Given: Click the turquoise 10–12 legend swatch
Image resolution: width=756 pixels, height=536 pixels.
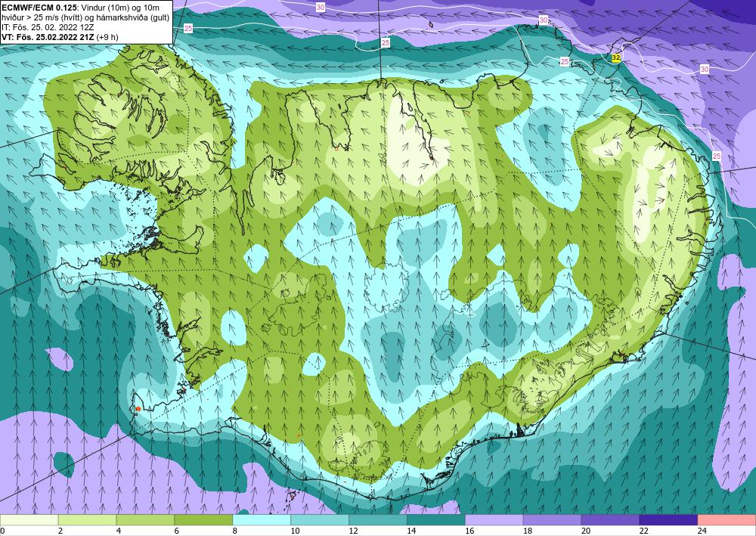Looking at the screenshot, I should 320,520.
